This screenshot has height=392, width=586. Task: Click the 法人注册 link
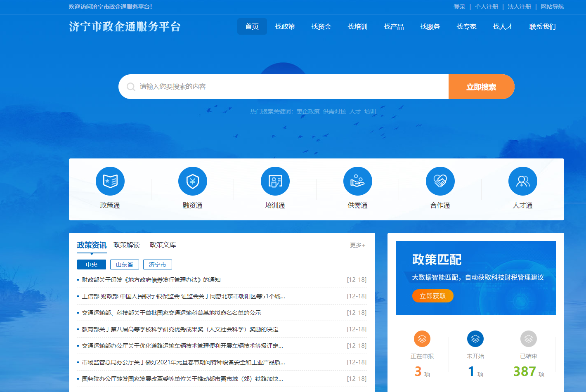tap(520, 7)
